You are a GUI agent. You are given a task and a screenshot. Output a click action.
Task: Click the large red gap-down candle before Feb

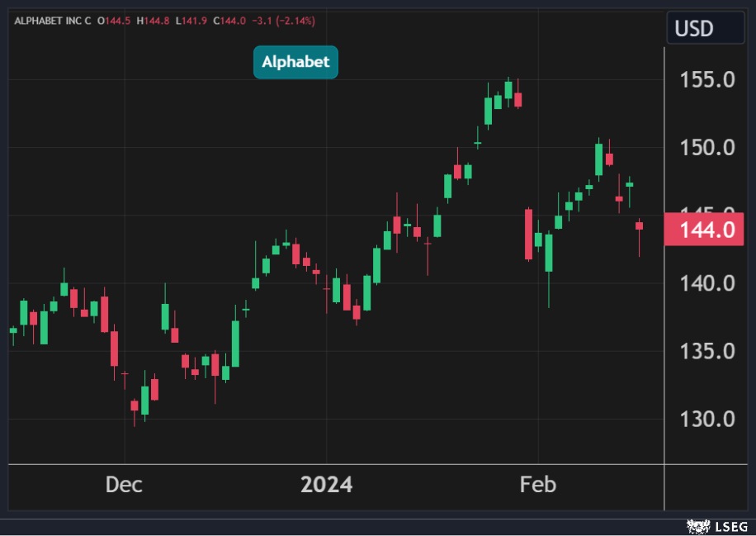[528, 235]
